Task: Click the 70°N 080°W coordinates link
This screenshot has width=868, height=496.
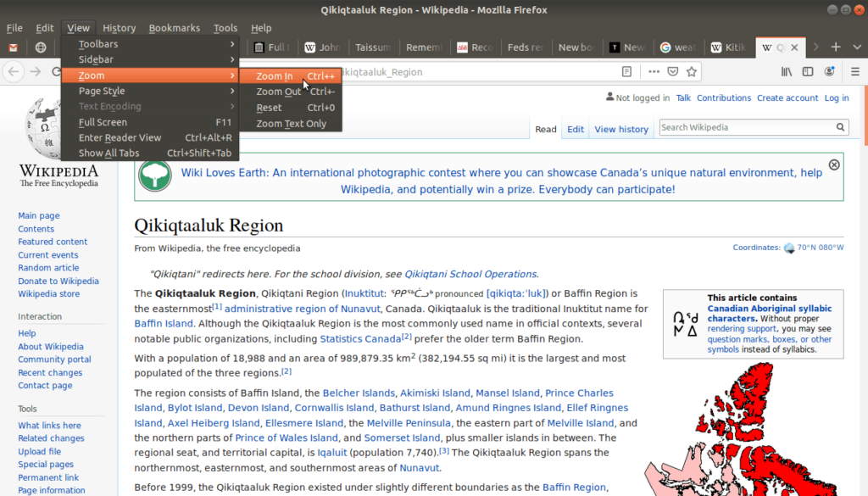Action: click(821, 248)
